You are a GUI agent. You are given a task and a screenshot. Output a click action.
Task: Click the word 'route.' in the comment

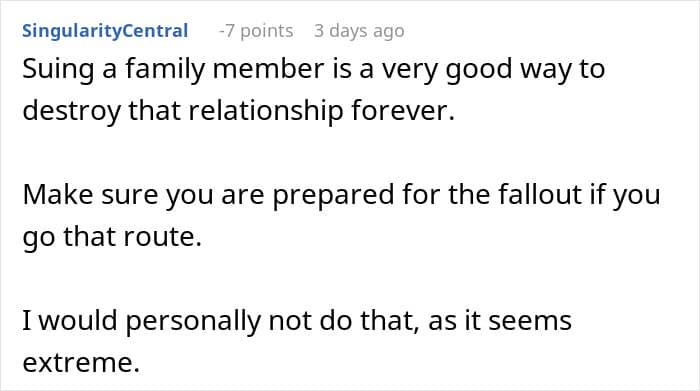coord(162,237)
